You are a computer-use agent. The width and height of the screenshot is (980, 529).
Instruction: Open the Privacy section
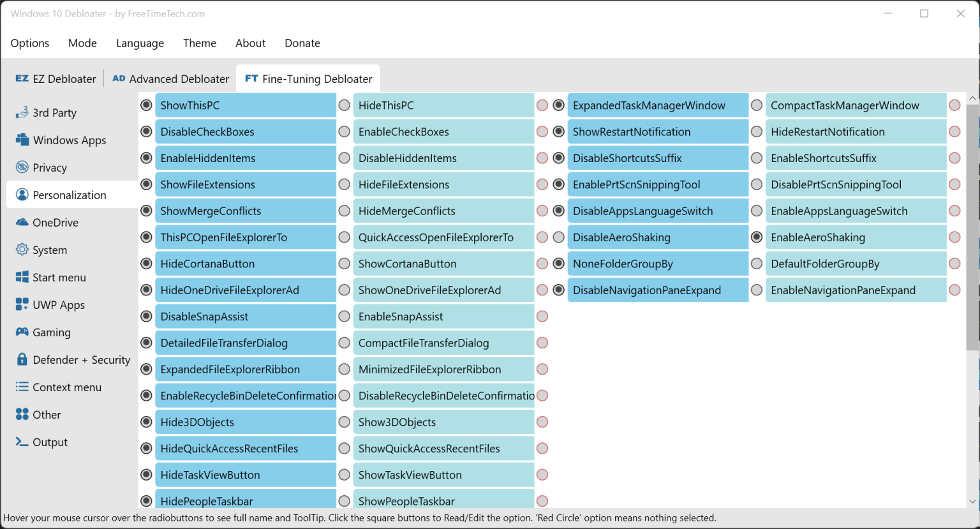tap(22, 167)
